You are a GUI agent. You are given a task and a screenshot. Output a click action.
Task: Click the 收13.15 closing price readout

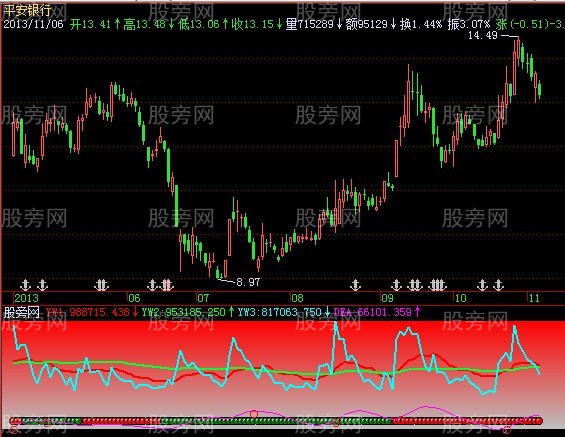(x=253, y=24)
